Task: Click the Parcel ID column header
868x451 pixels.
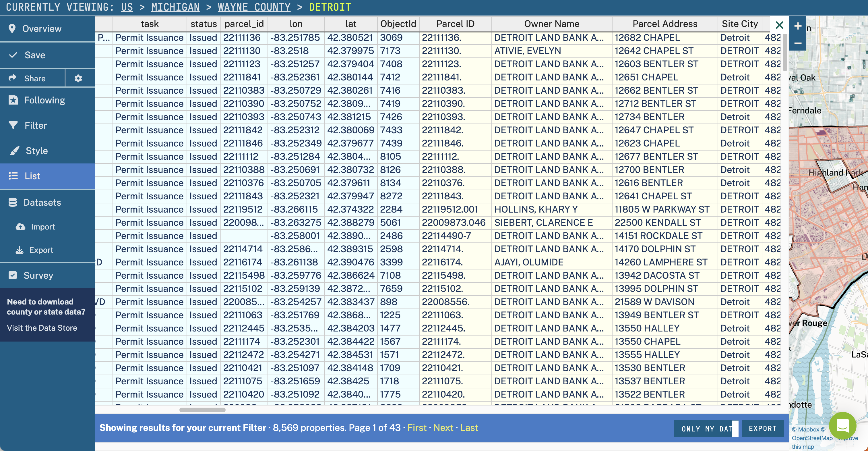Action: point(455,24)
